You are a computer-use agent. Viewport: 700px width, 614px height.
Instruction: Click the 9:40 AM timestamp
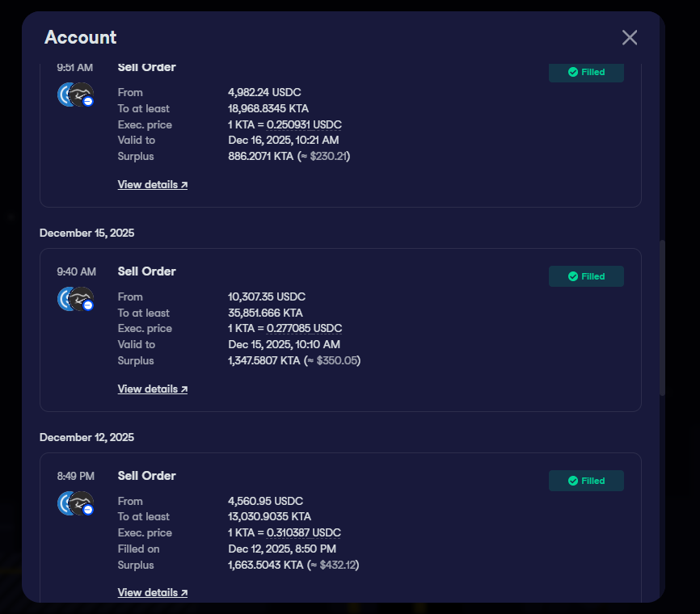coord(76,271)
